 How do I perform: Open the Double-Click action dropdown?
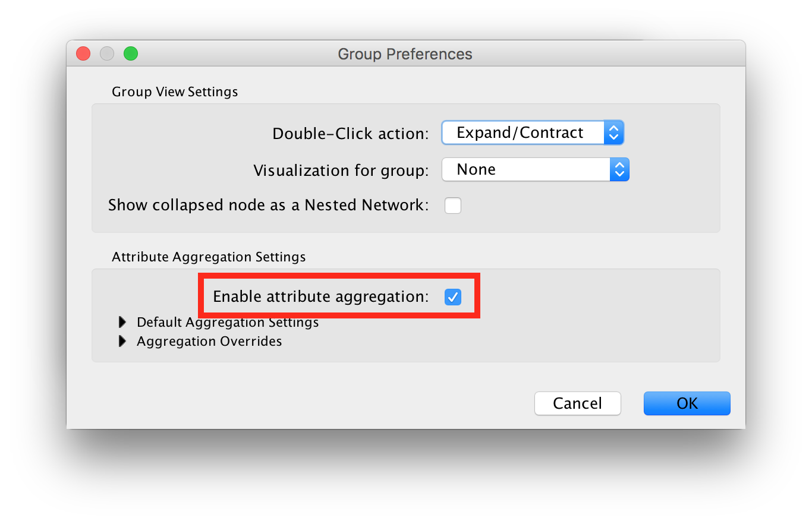click(523, 132)
